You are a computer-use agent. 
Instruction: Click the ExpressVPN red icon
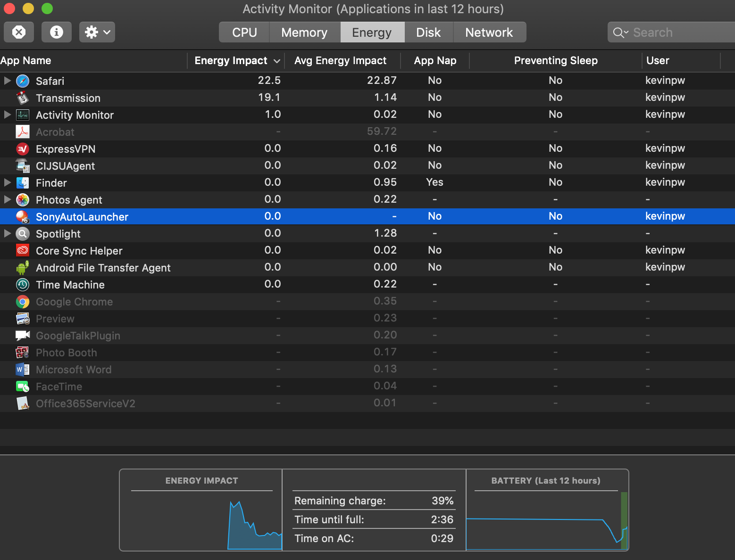pyautogui.click(x=23, y=149)
